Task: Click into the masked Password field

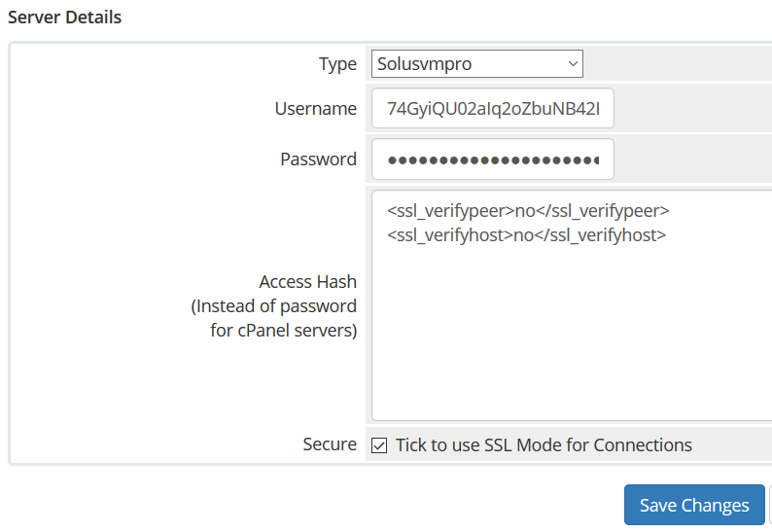Action: click(x=493, y=160)
